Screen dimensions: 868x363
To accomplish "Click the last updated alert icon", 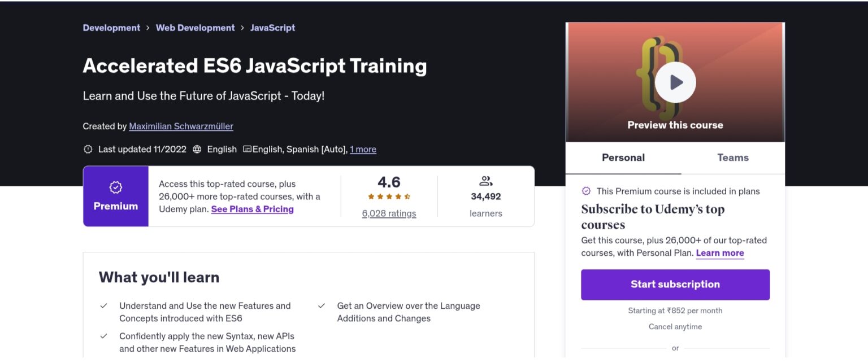I will click(x=88, y=150).
